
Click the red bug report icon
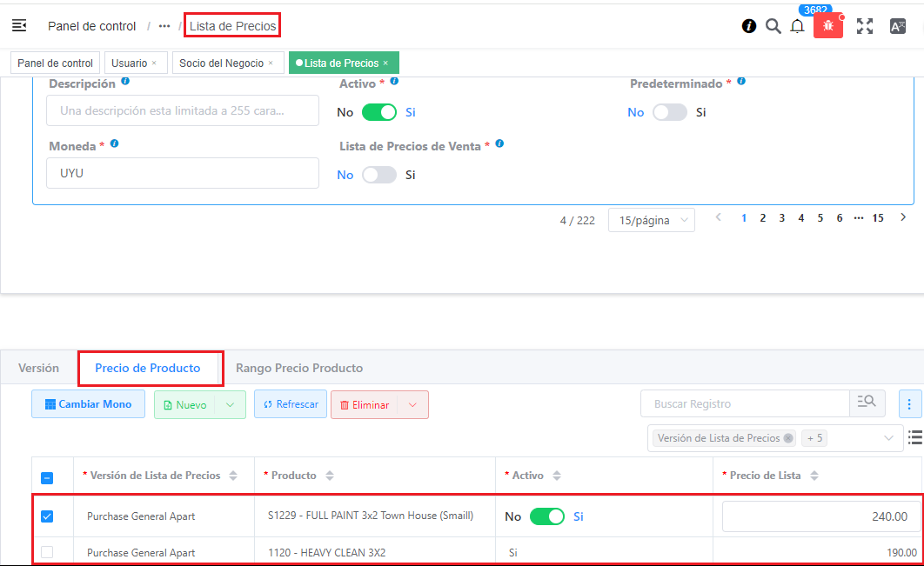coord(828,26)
